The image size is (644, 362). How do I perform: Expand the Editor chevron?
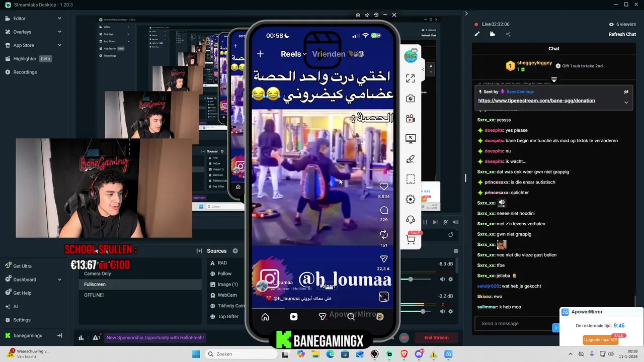pyautogui.click(x=59, y=19)
